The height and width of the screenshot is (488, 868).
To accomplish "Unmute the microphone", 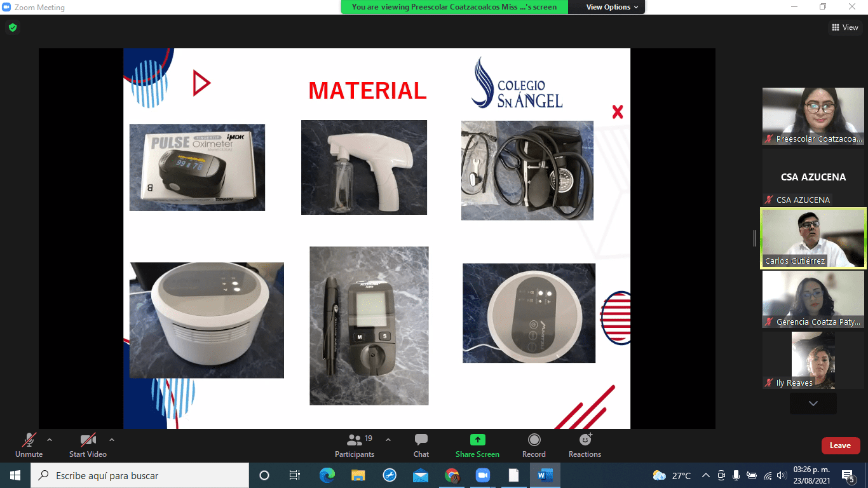I will (x=29, y=445).
